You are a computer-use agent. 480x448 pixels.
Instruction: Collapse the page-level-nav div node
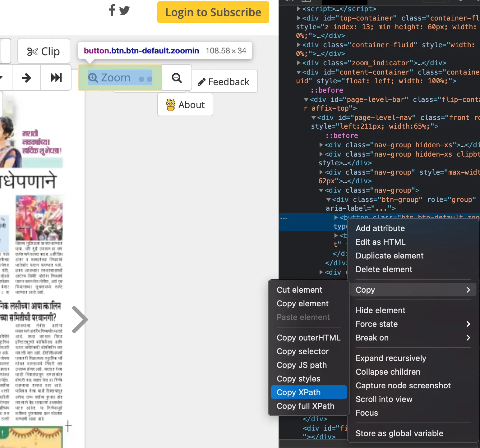pyautogui.click(x=314, y=118)
